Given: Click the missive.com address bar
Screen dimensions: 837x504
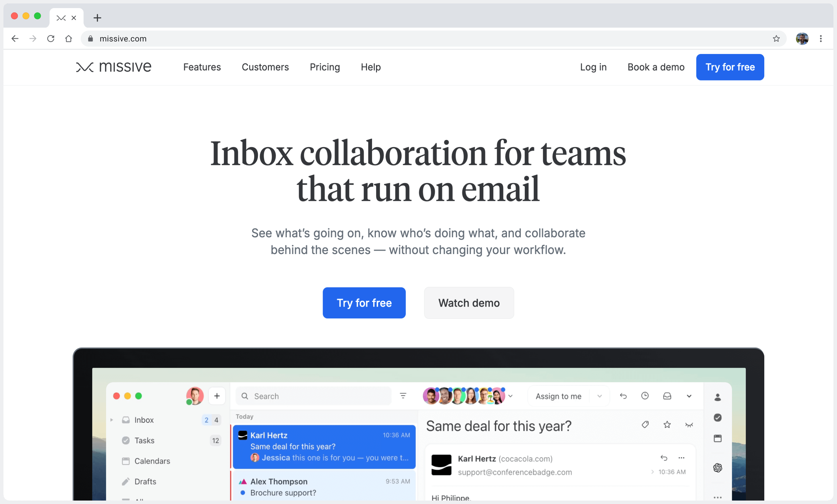Looking at the screenshot, I should pos(433,39).
